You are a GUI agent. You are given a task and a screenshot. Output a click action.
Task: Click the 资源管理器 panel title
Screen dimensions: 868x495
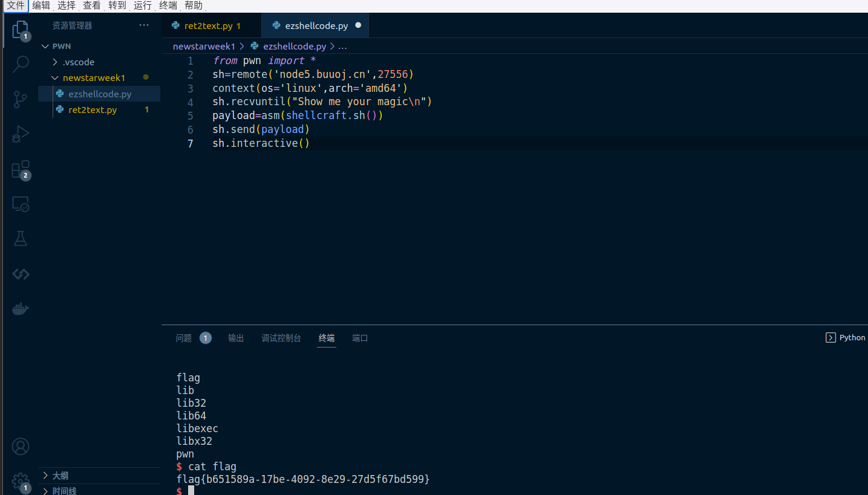click(72, 26)
